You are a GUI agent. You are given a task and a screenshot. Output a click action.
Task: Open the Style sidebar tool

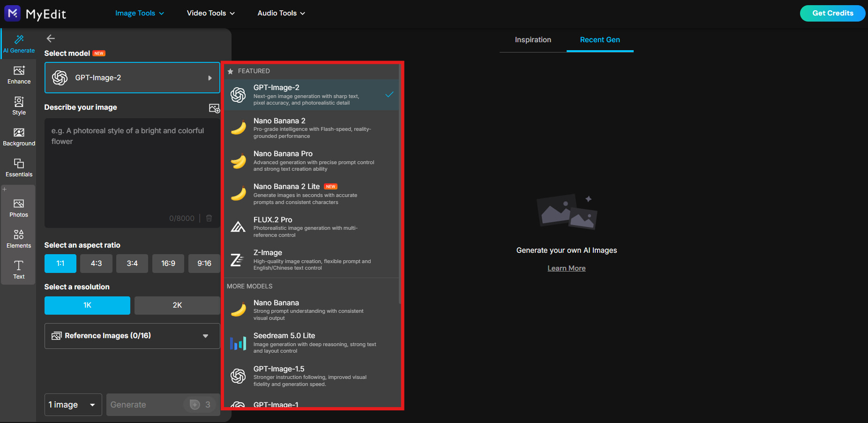click(x=19, y=106)
